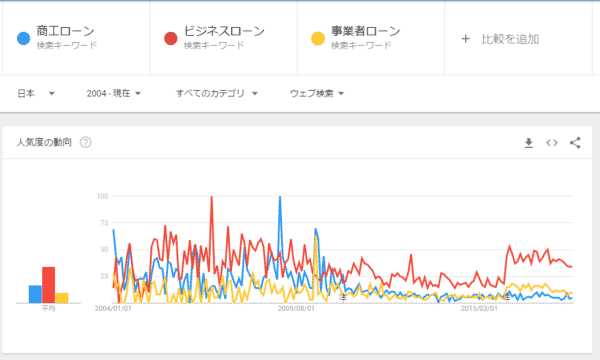Share the popularity trend chart
600x360 pixels.
click(575, 143)
